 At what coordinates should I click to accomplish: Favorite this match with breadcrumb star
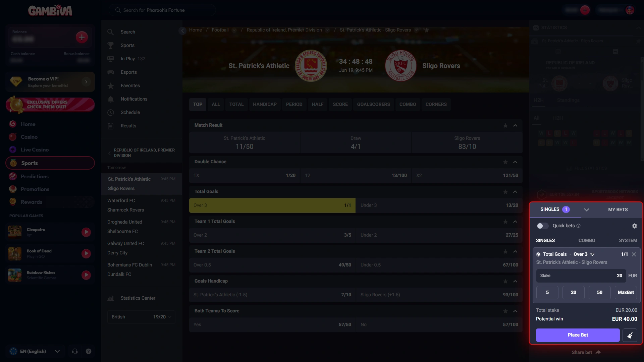point(427,30)
